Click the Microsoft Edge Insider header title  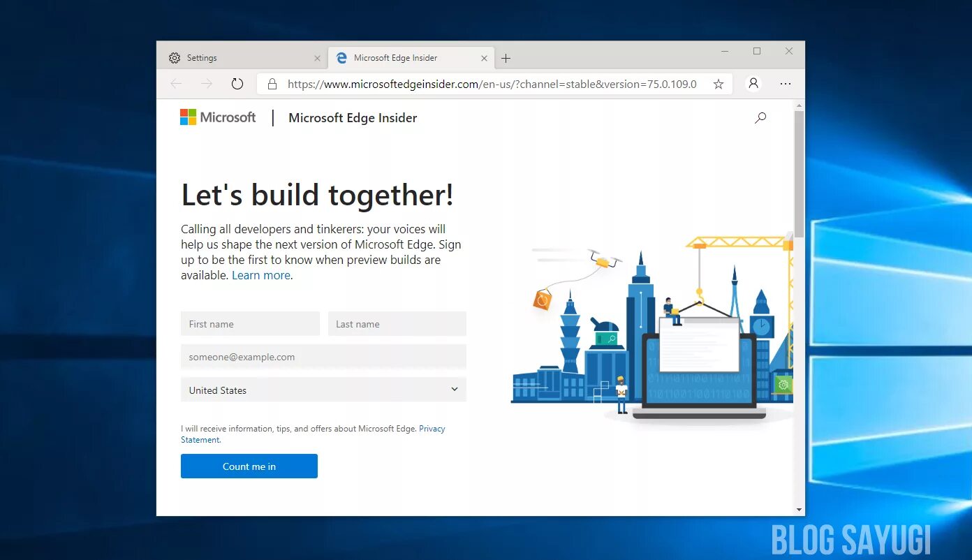pos(353,118)
